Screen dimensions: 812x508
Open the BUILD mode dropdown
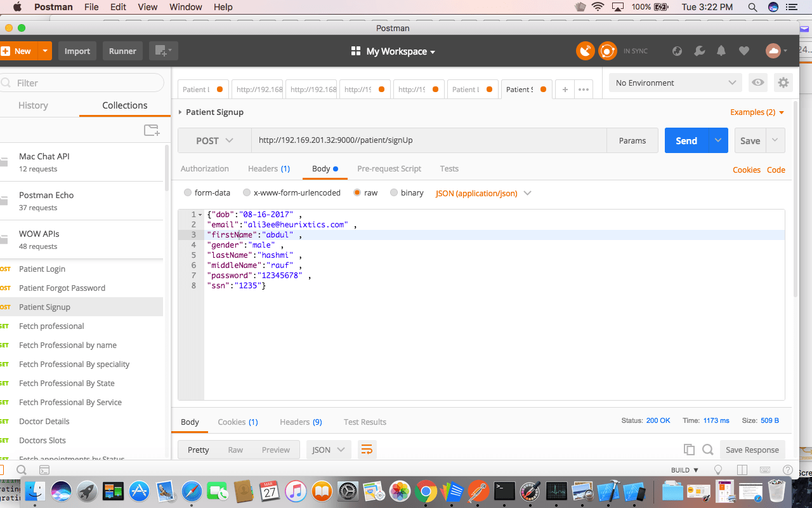(x=684, y=470)
